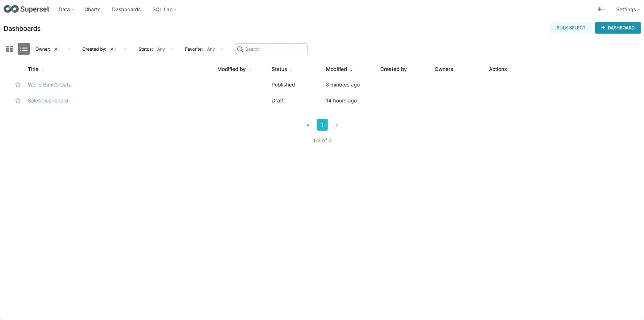Click the '1-2 of 2' count text
Screen dimensions: 644x320
[322, 140]
